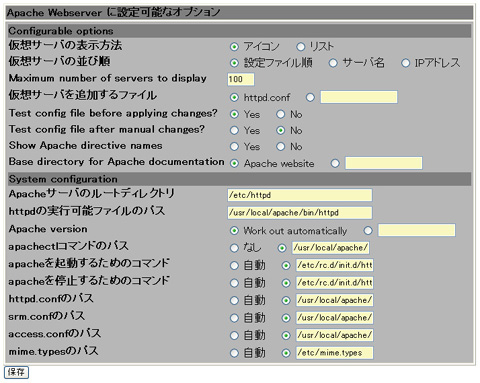Click the Apache version label
The width and height of the screenshot is (480, 383).
(x=48, y=229)
